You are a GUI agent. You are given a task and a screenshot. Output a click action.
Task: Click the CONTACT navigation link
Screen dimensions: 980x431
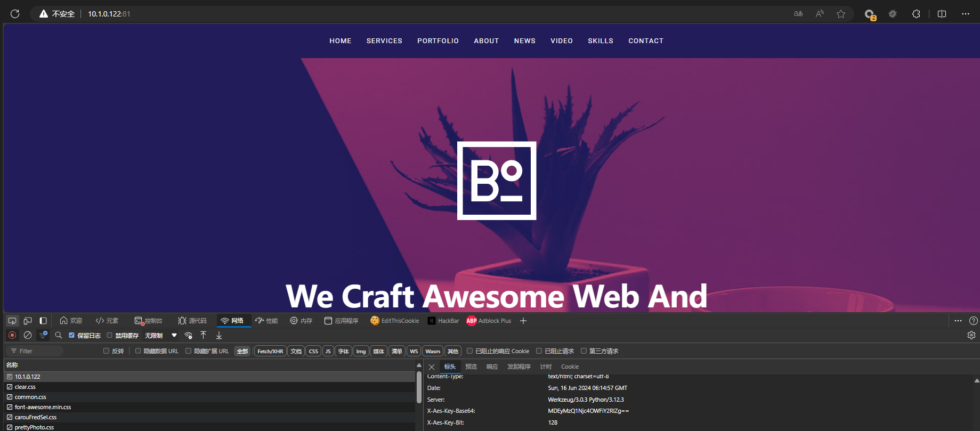click(x=646, y=41)
